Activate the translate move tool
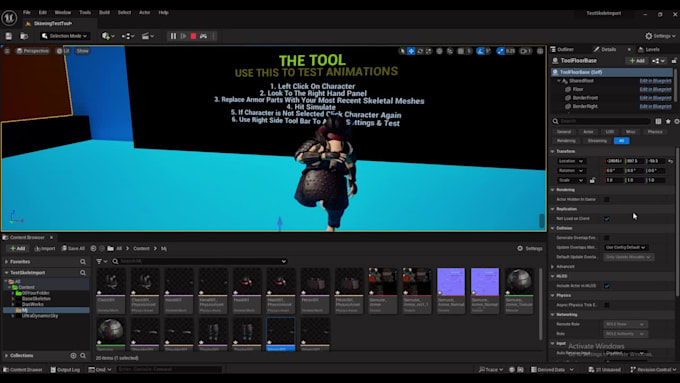 (x=411, y=51)
